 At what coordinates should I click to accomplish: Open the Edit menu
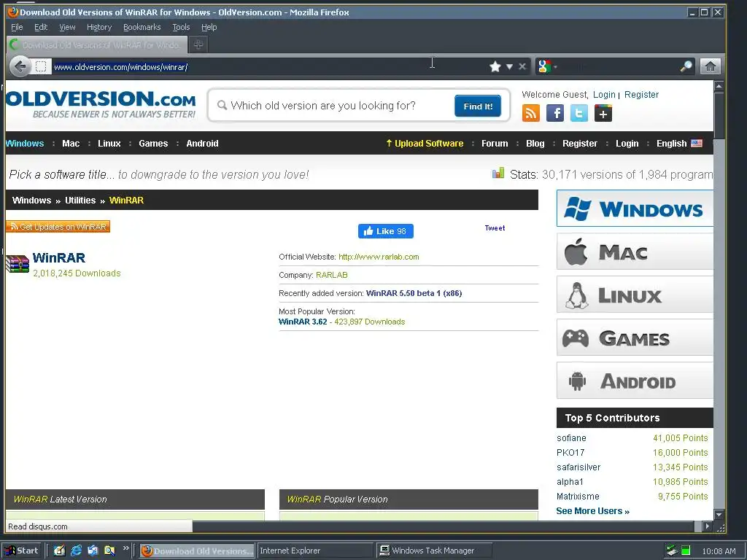[41, 27]
